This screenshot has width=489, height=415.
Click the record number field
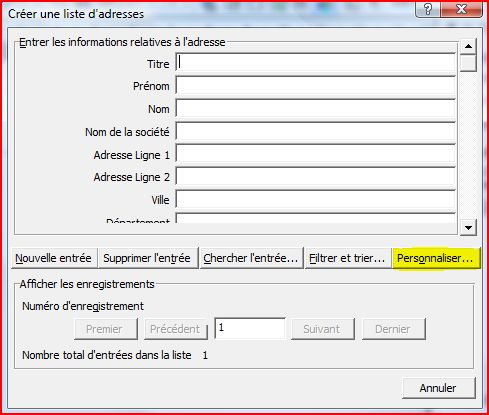(x=250, y=328)
